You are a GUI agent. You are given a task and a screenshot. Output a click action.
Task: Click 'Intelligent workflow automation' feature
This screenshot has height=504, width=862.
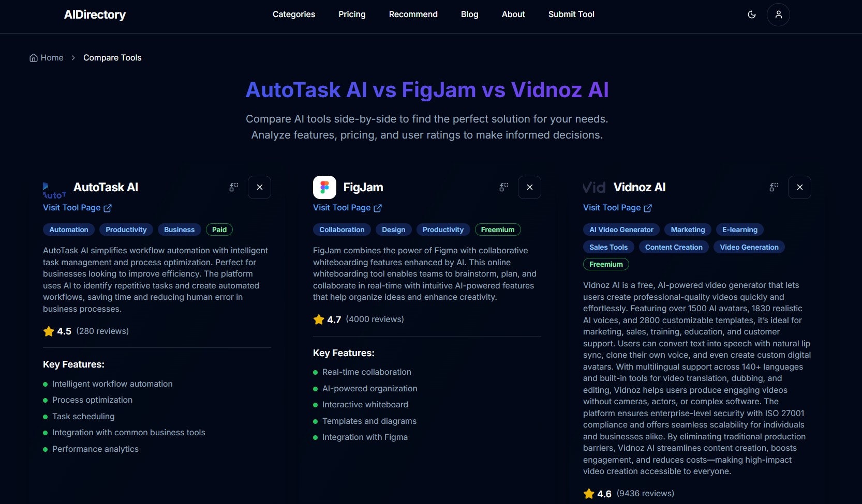pos(112,384)
